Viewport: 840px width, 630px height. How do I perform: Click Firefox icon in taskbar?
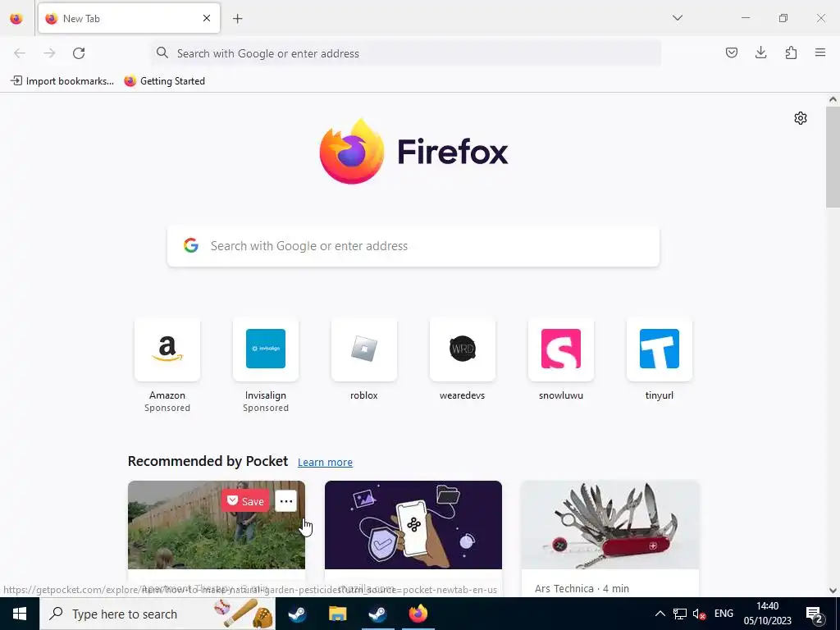(418, 614)
